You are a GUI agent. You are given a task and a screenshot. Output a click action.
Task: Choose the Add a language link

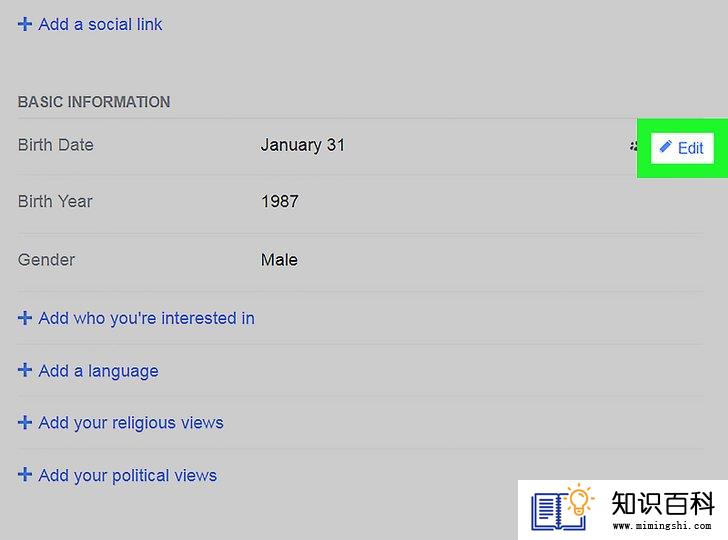click(98, 371)
